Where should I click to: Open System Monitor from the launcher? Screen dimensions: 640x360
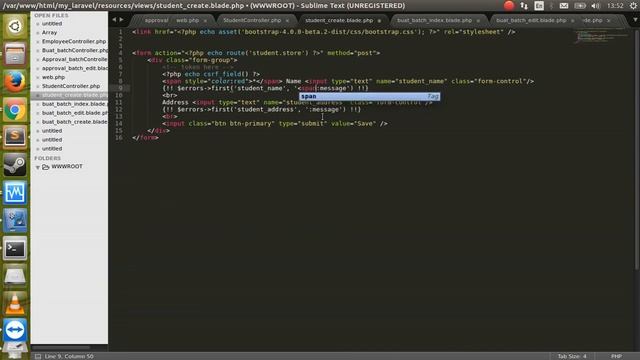(15, 192)
